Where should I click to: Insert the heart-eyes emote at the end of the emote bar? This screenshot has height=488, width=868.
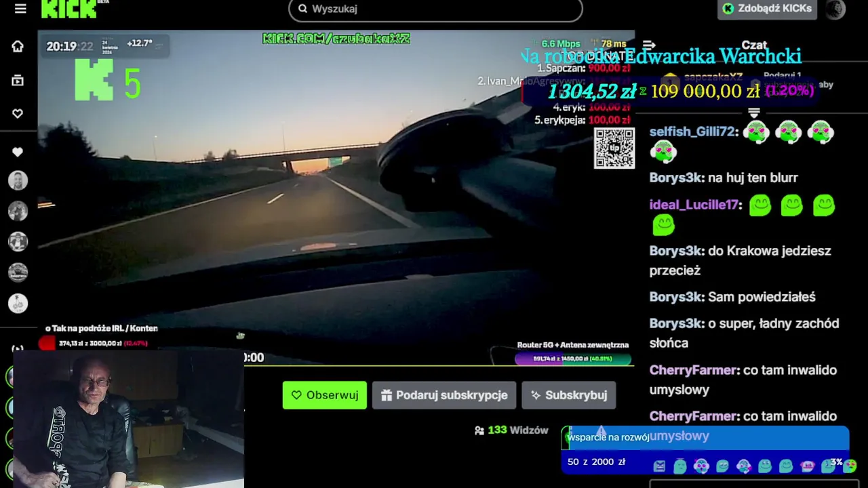coord(850,466)
